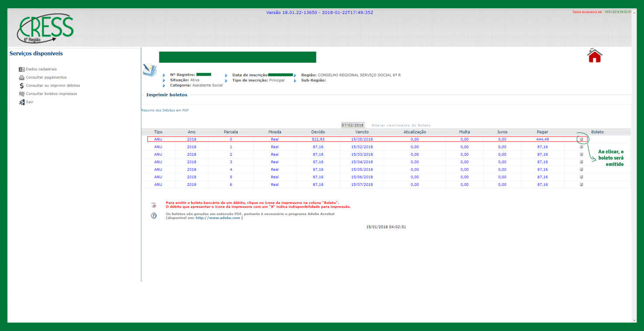Viewport: 644px width, 331px height.
Task: Print boleto for parcela 4 row
Action: coord(582,169)
